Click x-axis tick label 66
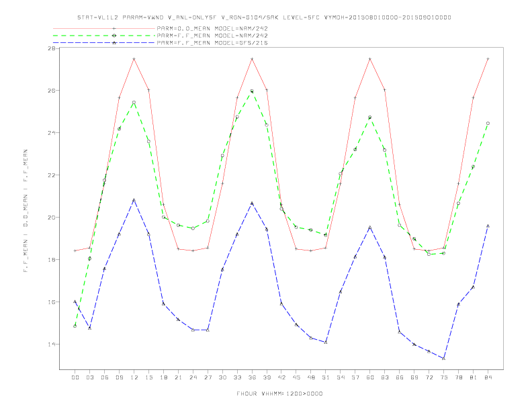This screenshot has height=411, width=532. click(x=400, y=377)
